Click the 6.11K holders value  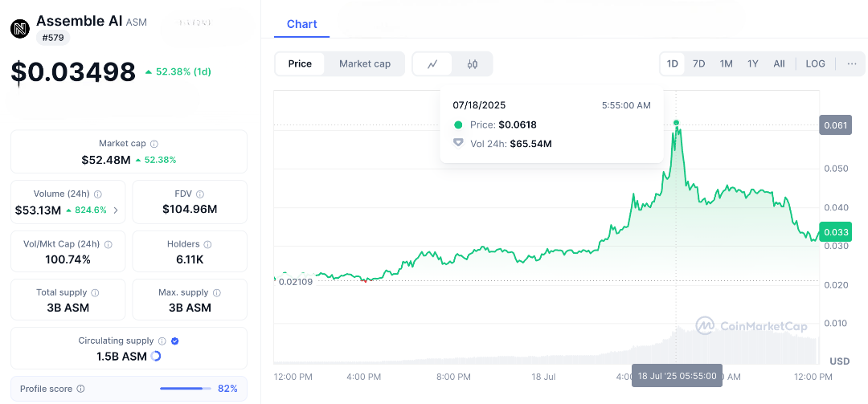click(x=190, y=259)
